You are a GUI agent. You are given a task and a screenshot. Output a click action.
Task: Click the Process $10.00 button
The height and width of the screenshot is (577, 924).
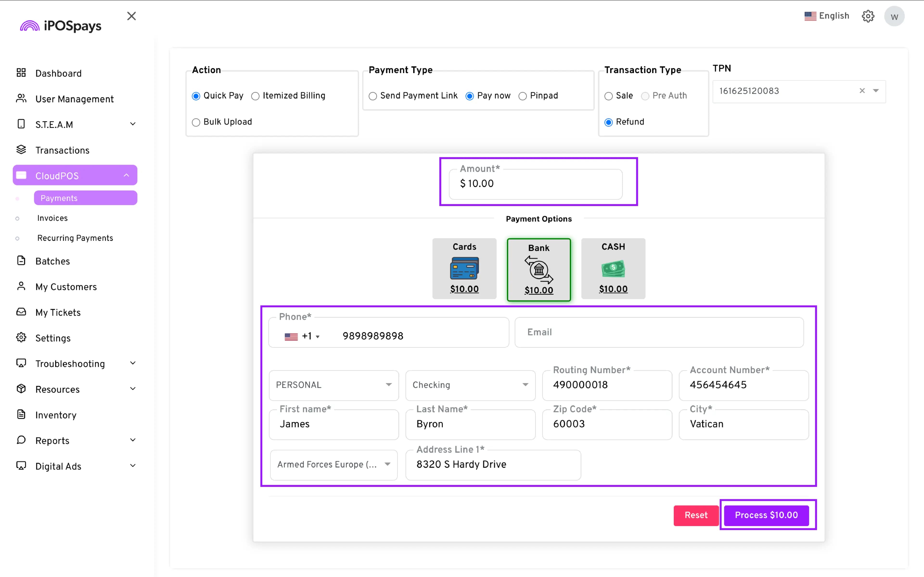766,515
